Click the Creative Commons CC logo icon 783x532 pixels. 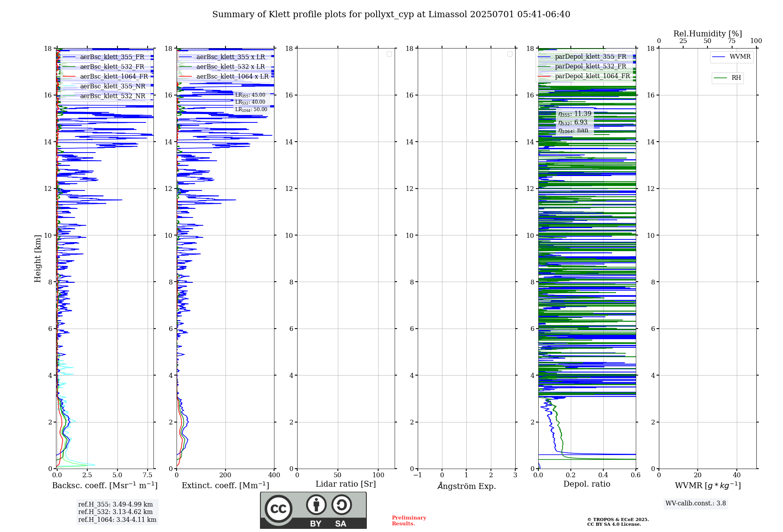click(278, 509)
